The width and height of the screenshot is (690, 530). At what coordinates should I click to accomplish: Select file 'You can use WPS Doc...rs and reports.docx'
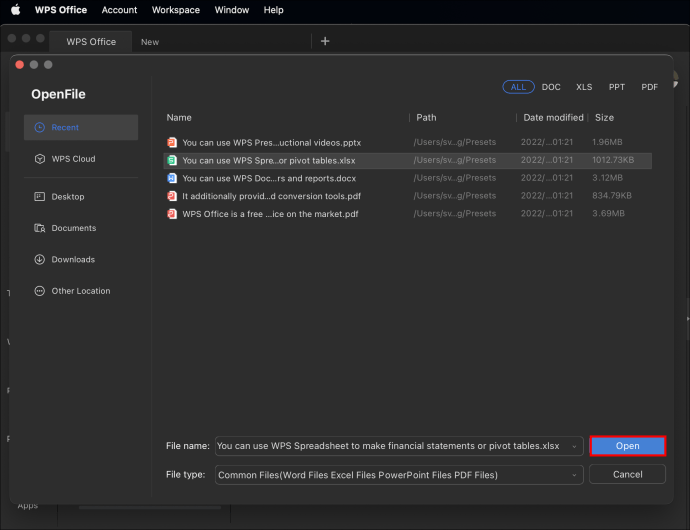[407, 178]
